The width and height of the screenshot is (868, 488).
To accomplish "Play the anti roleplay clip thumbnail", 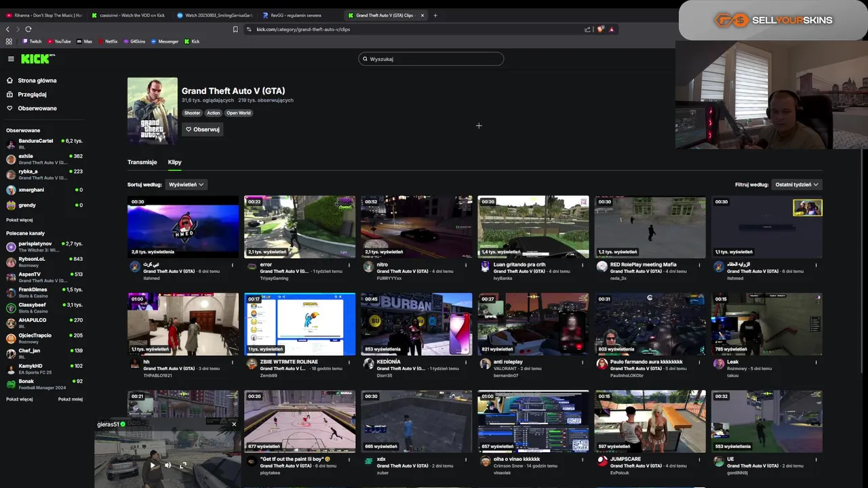I will pos(533,324).
